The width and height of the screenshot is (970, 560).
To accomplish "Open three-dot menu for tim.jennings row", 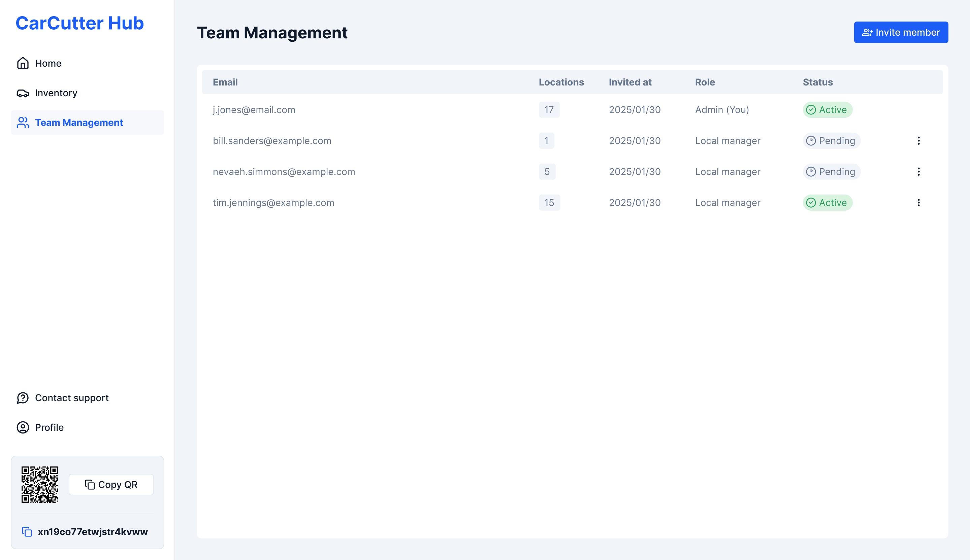I will [919, 203].
